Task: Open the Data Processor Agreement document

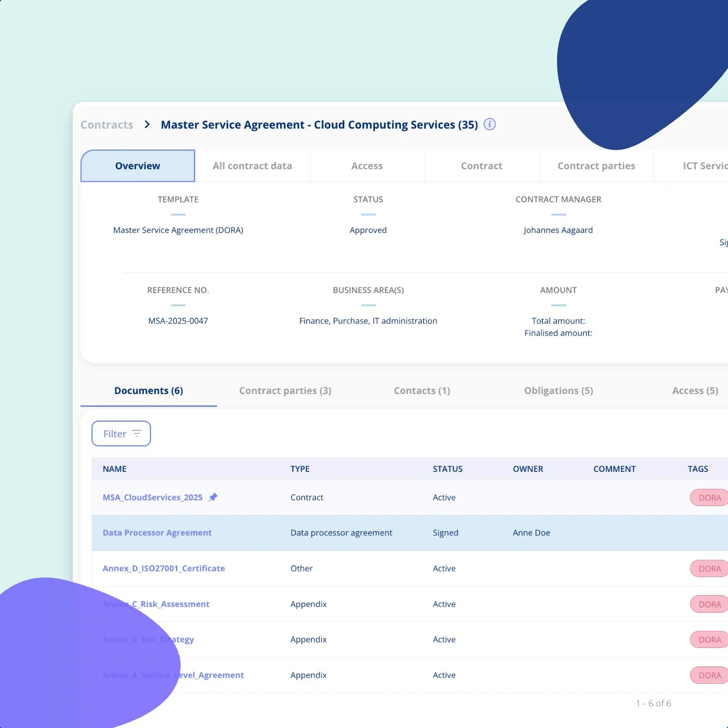Action: [x=157, y=533]
